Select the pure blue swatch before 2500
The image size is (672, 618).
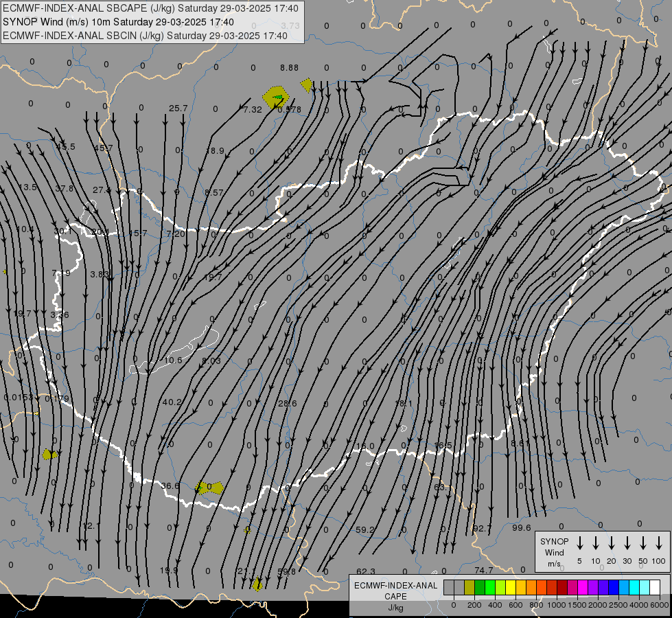pyautogui.click(x=613, y=587)
